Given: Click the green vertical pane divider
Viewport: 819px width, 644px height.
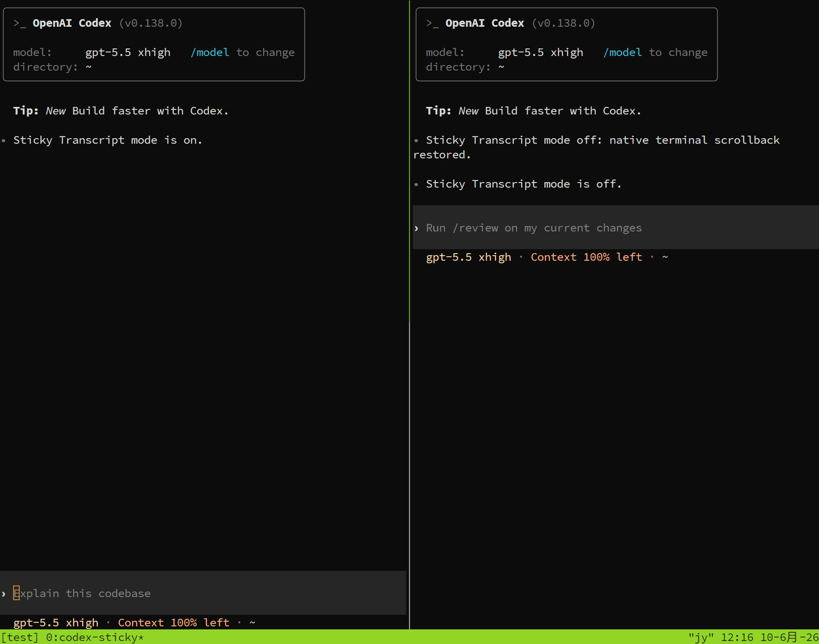Looking at the screenshot, I should click(409, 162).
